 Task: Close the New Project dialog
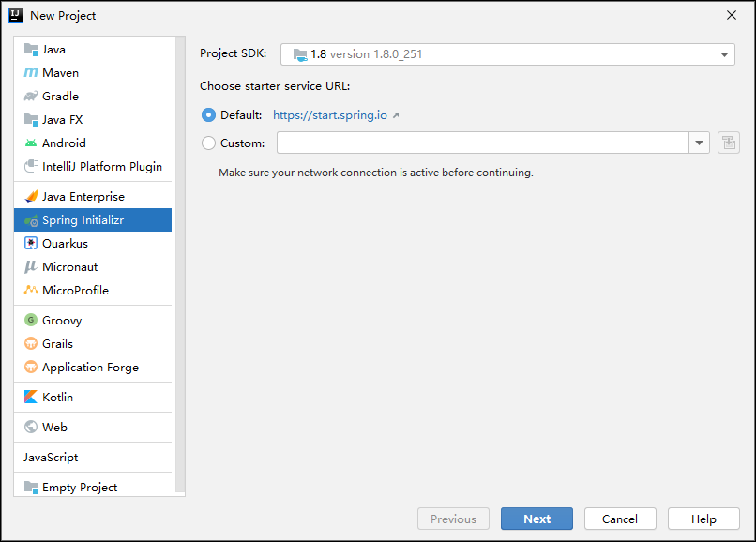point(732,15)
